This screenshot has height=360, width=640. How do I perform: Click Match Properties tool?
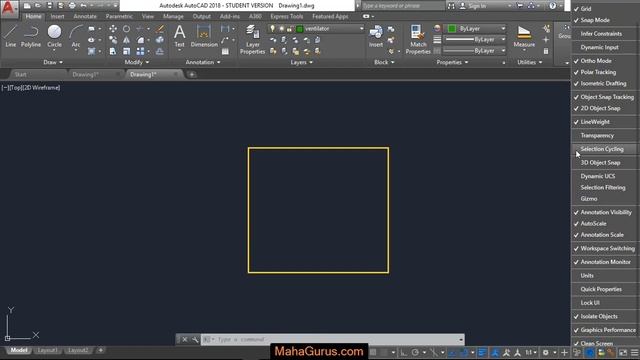(418, 39)
